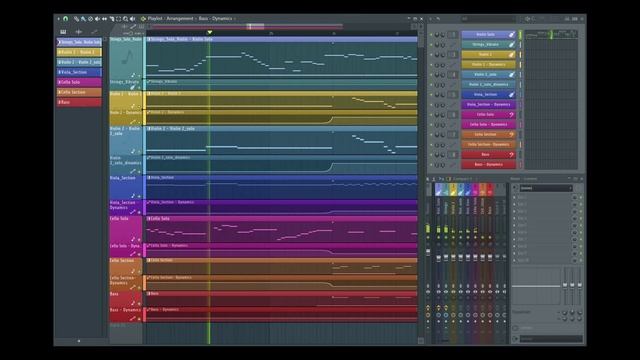The image size is (640, 360).
Task: Click Bass - Dynamics in the title breadcrumb
Action: click(216, 19)
